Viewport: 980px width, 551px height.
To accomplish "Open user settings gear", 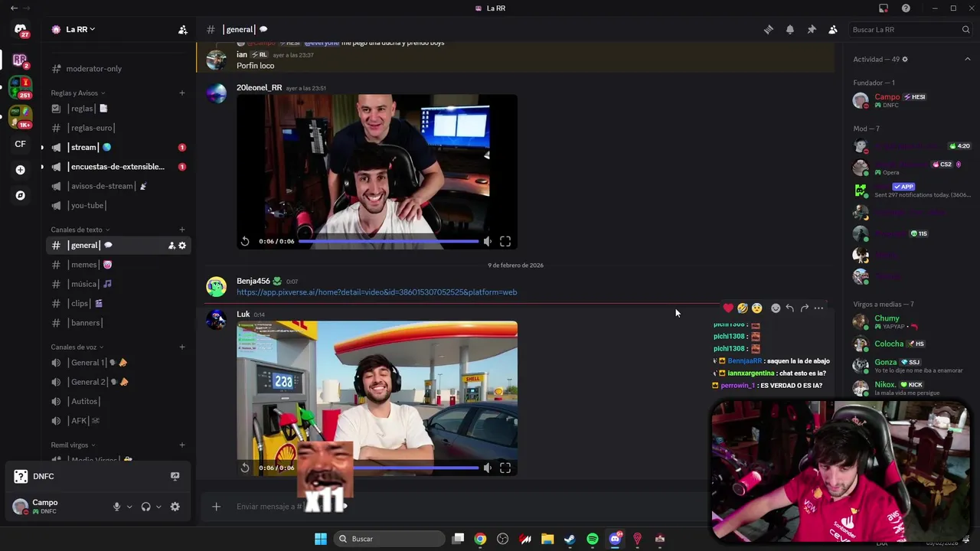I will pos(175,507).
